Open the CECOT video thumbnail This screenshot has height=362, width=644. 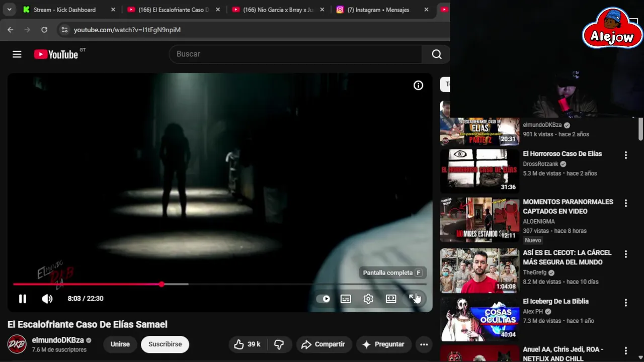[479, 270]
